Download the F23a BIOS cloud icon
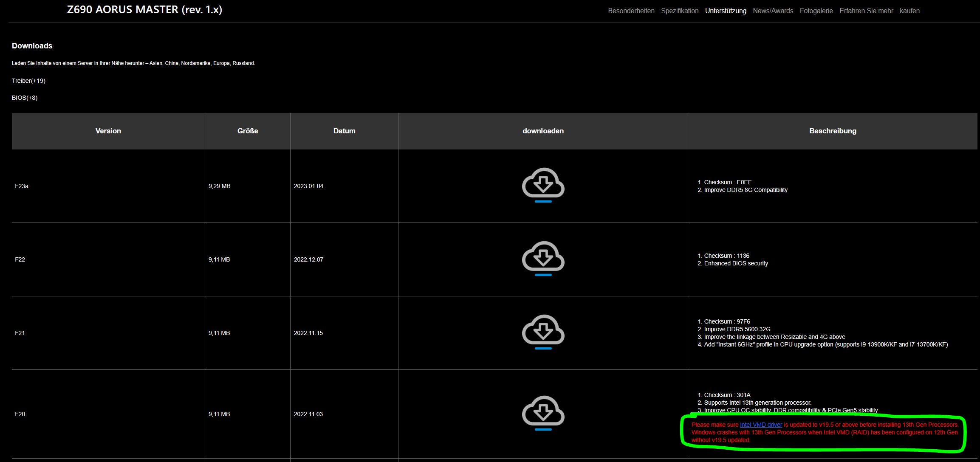This screenshot has width=980, height=462. click(543, 185)
